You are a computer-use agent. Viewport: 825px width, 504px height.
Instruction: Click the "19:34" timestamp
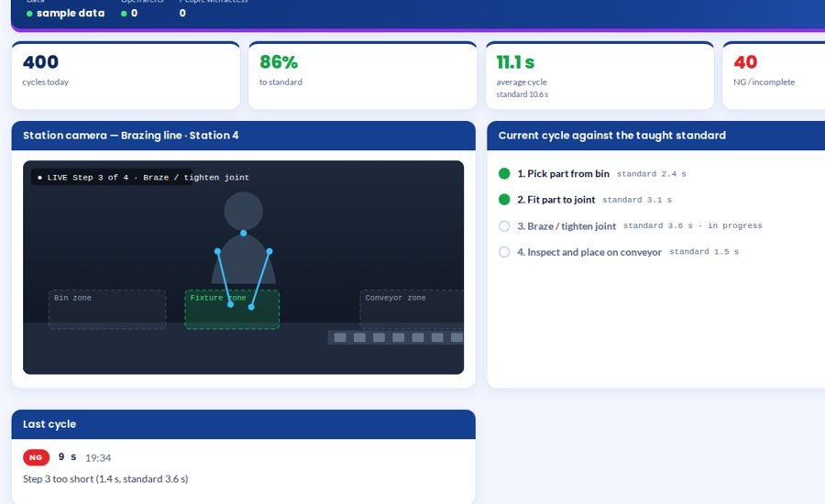pyautogui.click(x=98, y=458)
